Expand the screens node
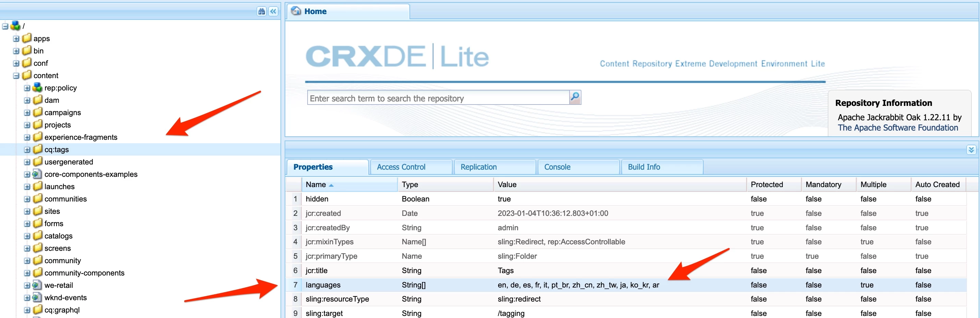The image size is (980, 318). (27, 248)
